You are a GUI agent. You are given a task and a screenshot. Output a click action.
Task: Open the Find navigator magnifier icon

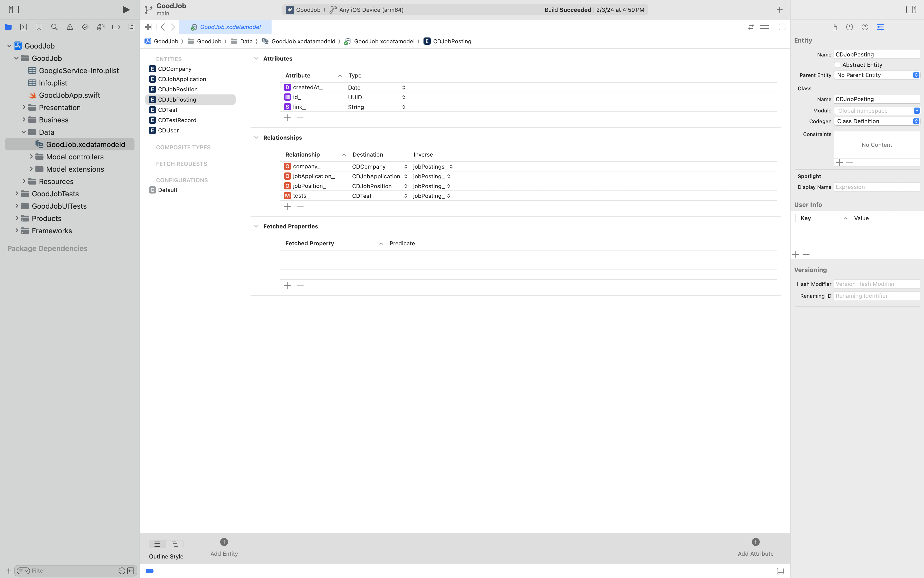click(54, 27)
